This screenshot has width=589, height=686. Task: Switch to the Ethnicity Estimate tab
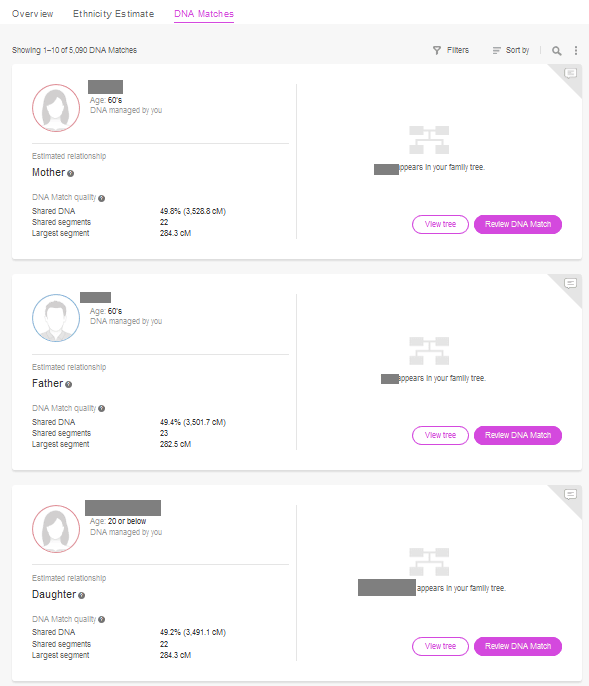pos(113,14)
